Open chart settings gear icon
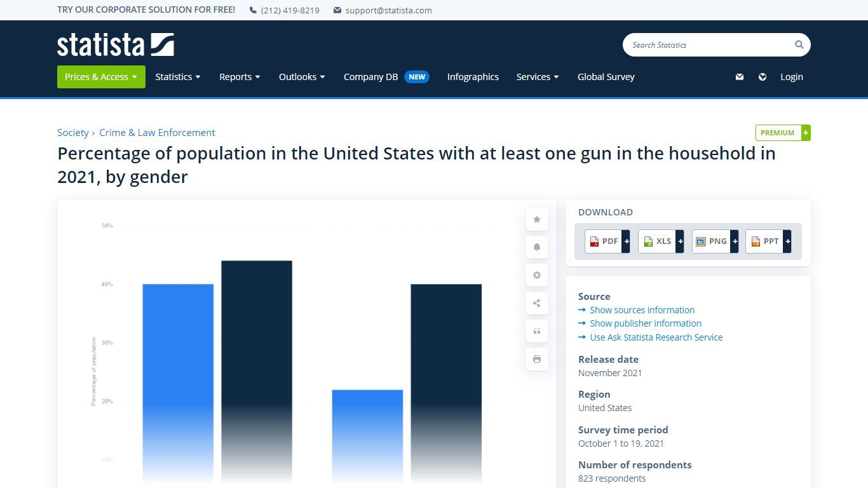The image size is (868, 488). click(537, 275)
